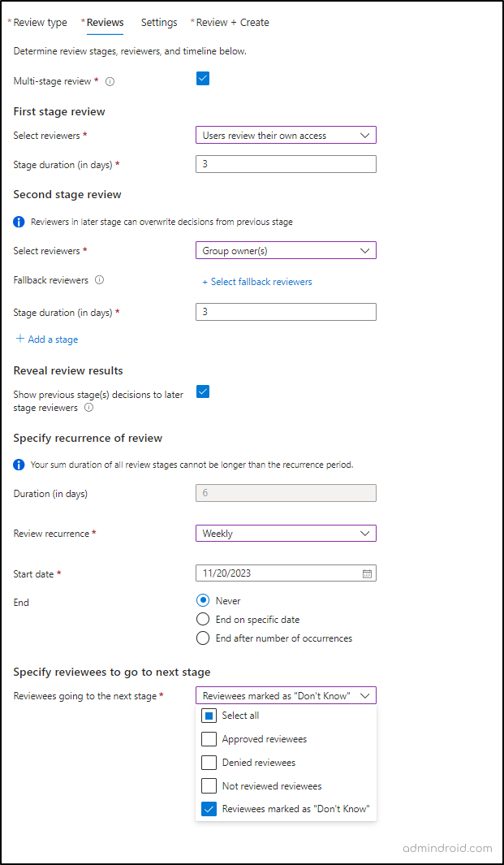Switch to the Settings tab
The height and width of the screenshot is (865, 504).
[x=159, y=23]
